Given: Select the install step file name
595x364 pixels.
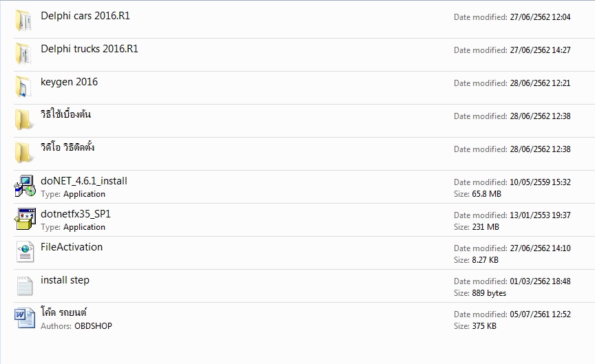Looking at the screenshot, I should tap(65, 280).
